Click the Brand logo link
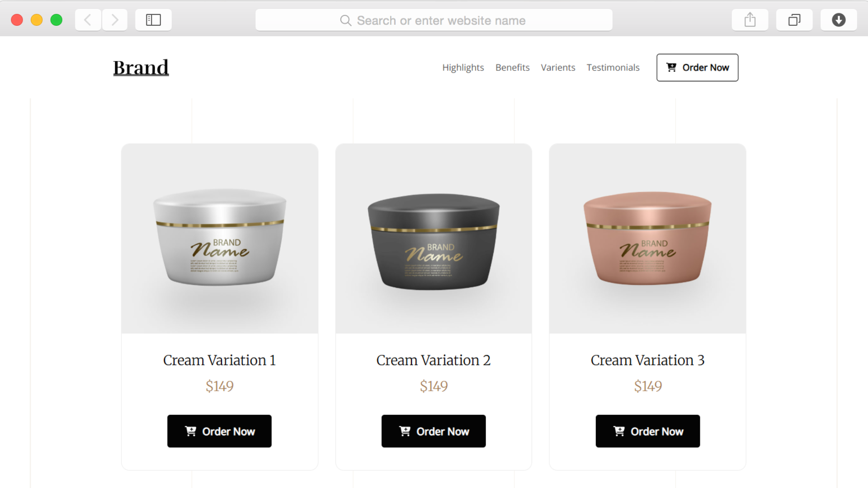The width and height of the screenshot is (868, 488). (141, 67)
